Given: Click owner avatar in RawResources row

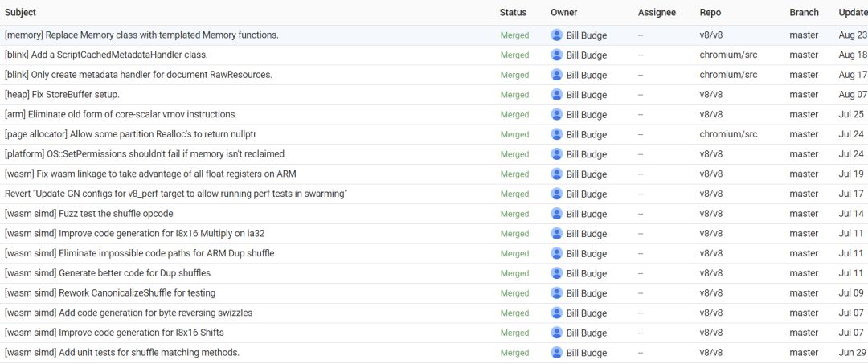Looking at the screenshot, I should pos(556,75).
